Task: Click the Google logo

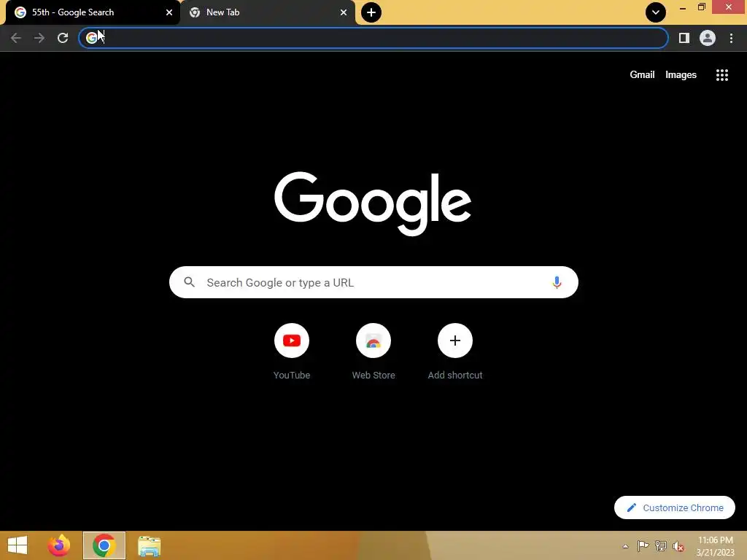Action: coord(373,203)
